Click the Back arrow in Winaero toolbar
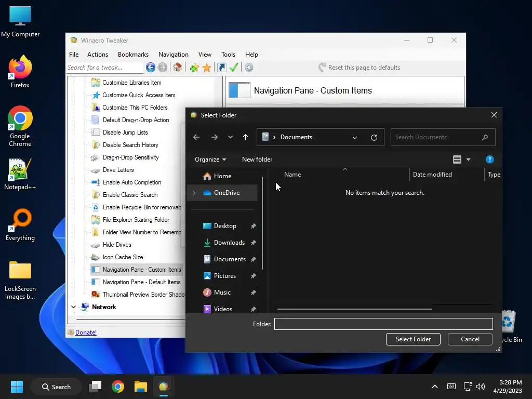 click(151, 68)
